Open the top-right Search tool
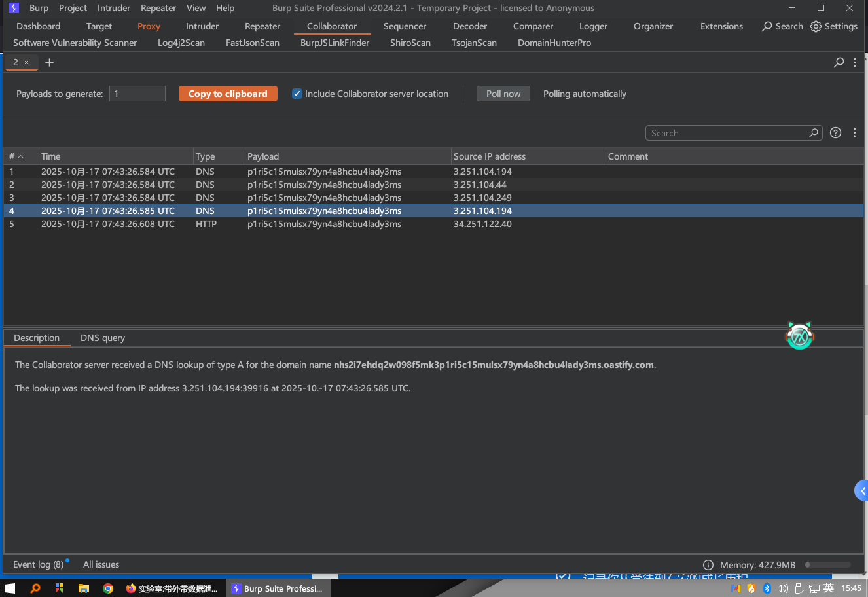868x597 pixels. [782, 26]
